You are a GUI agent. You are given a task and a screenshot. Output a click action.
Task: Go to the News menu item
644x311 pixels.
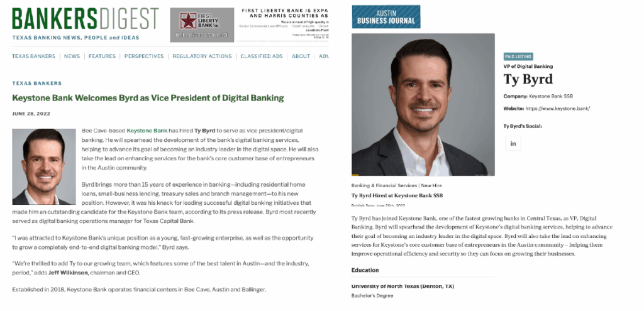tap(72, 56)
